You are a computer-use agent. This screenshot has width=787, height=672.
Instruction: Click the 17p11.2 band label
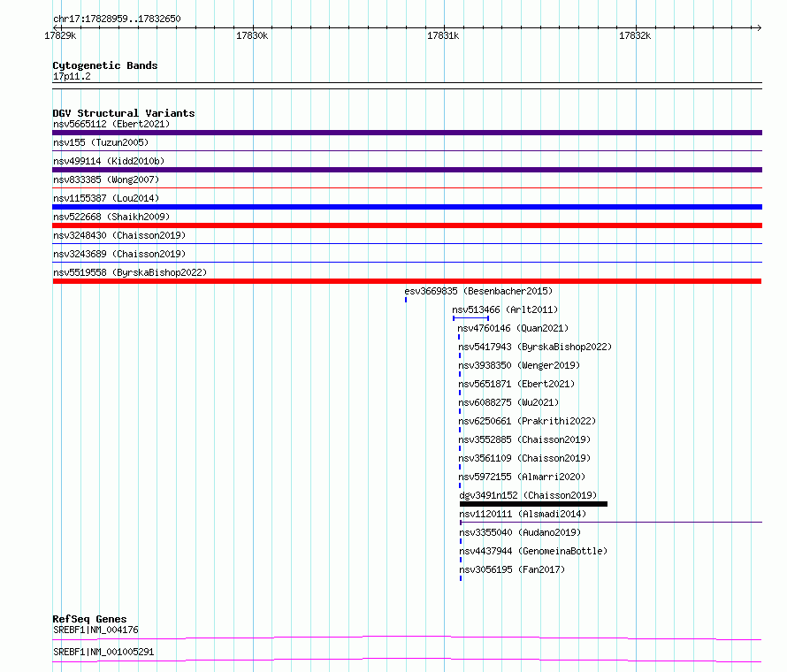pyautogui.click(x=72, y=76)
